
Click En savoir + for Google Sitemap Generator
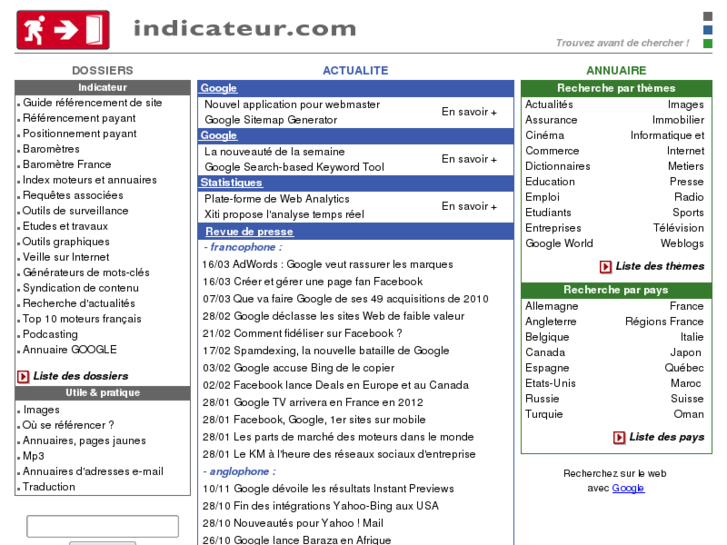(x=469, y=112)
